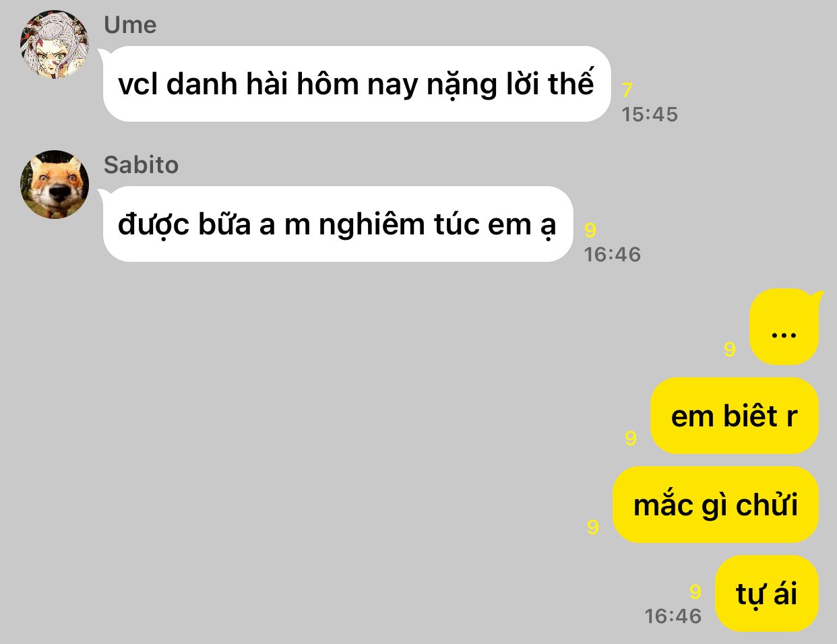Tap the sender name Sabito
The image size is (837, 644).
click(x=141, y=165)
